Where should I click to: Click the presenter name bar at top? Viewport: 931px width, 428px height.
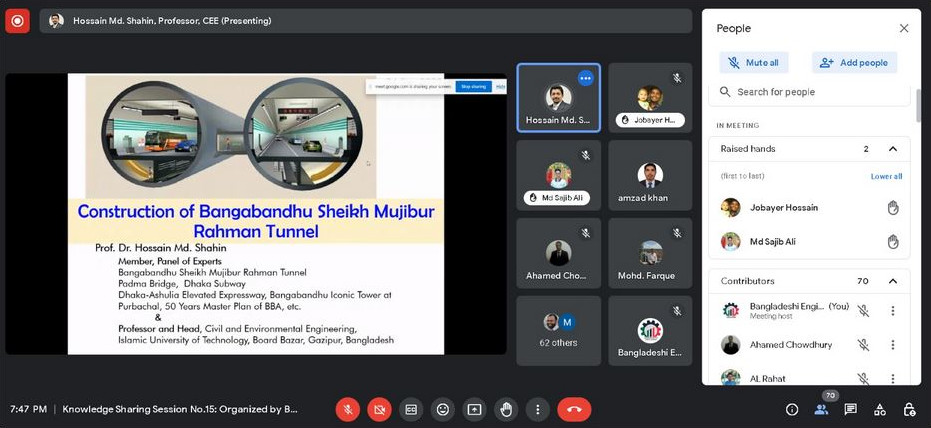[x=366, y=21]
